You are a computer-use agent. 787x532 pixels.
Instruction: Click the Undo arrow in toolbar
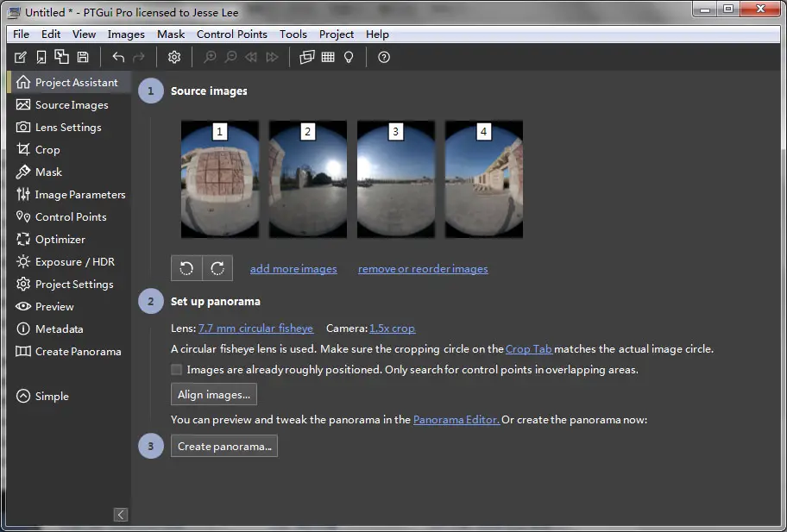pyautogui.click(x=118, y=57)
